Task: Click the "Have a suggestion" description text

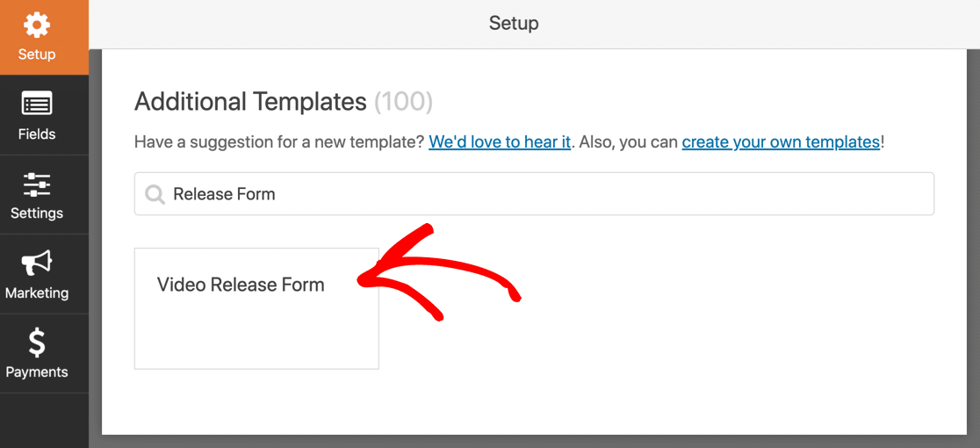Action: 509,141
